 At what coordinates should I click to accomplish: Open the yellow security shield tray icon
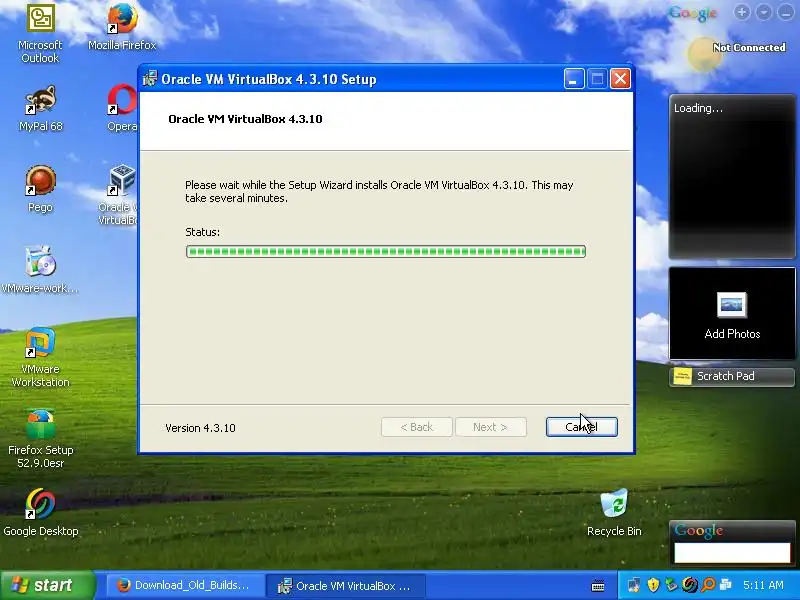point(653,585)
